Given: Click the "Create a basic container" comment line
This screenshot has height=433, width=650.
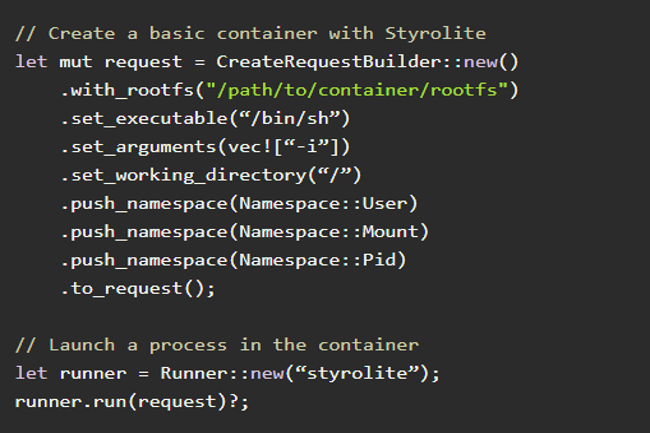Looking at the screenshot, I should [x=250, y=33].
